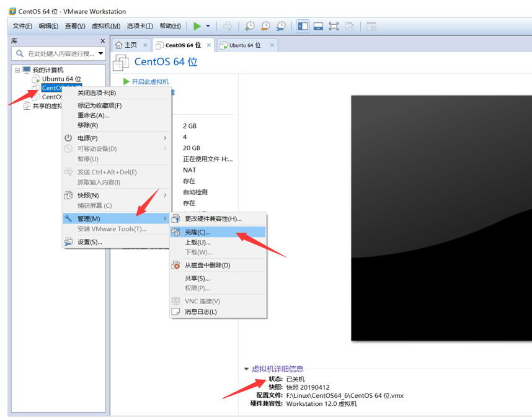The image size is (532, 417).
Task: Choose 克隆(C)... in the manage submenu
Action: pos(218,232)
